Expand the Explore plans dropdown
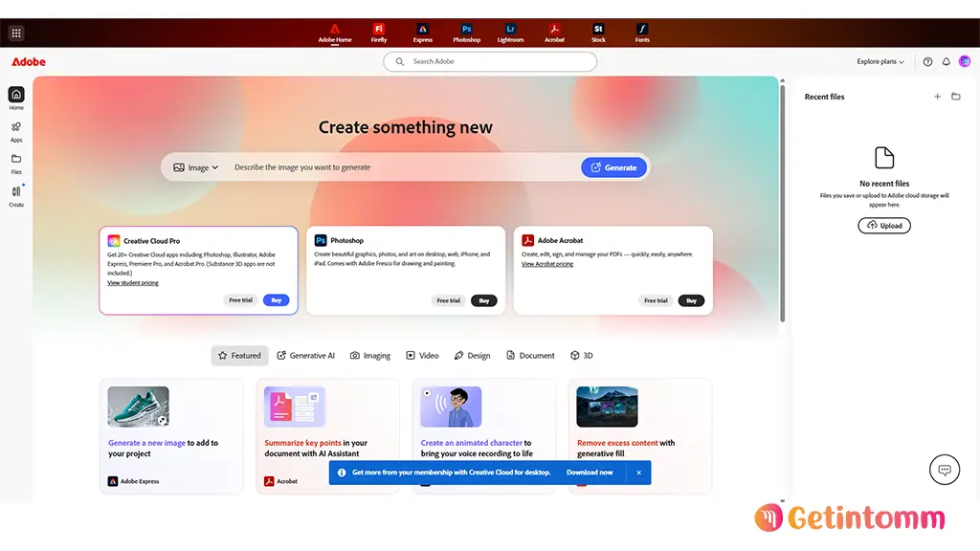Viewport: 980px width, 551px height. coord(880,61)
